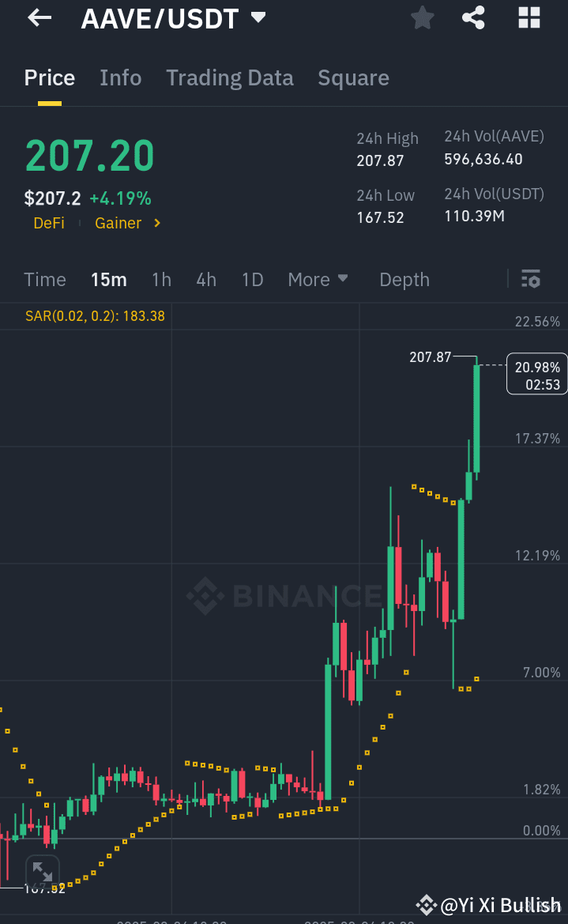Click the grid/apps icon top right
568x924 pixels.
pyautogui.click(x=529, y=17)
